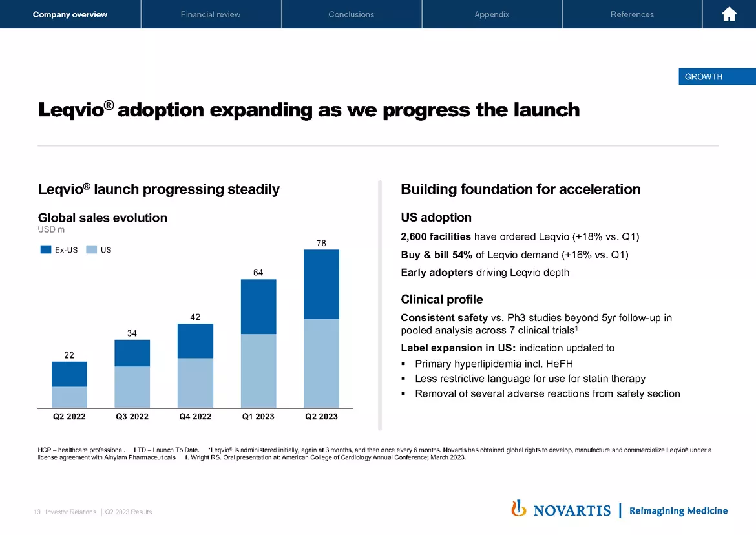Select the References tab

click(x=632, y=14)
